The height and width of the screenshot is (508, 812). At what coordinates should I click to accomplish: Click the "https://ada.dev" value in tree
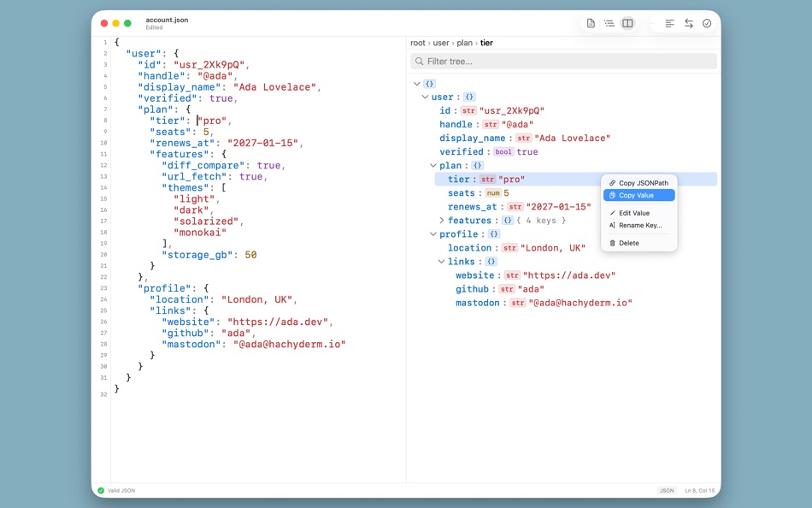tap(569, 275)
